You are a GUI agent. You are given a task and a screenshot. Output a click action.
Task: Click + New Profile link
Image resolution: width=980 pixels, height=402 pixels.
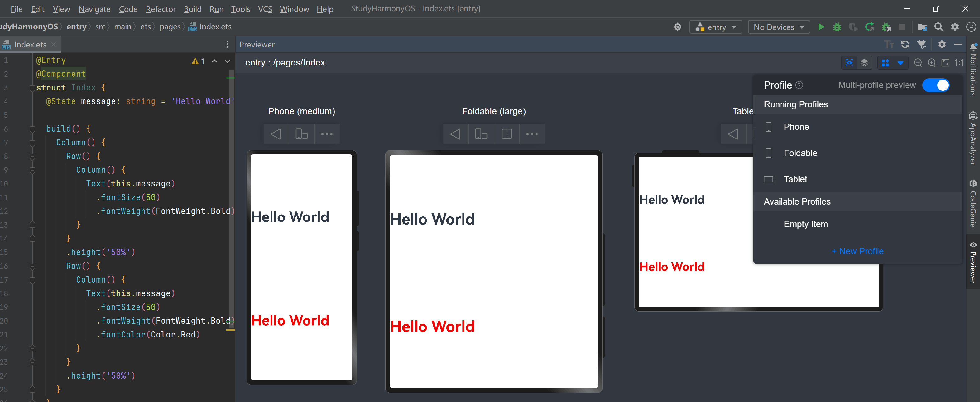point(857,251)
